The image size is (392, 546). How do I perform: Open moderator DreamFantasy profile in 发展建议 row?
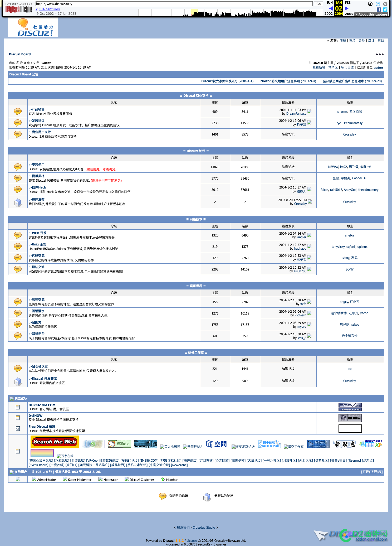coord(352,123)
